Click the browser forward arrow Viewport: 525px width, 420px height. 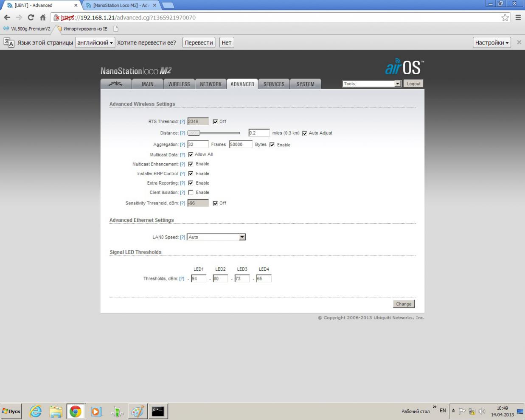pos(19,17)
